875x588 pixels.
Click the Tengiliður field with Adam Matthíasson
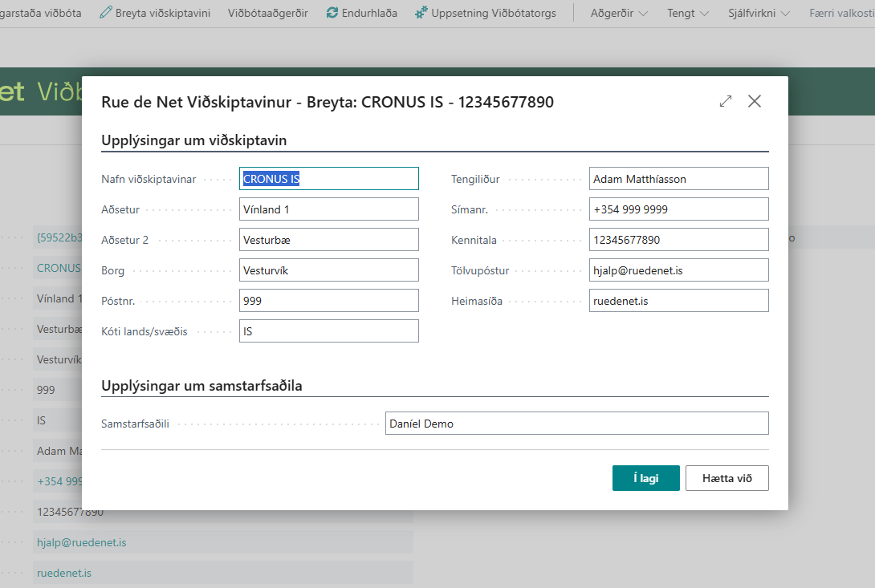[678, 179]
